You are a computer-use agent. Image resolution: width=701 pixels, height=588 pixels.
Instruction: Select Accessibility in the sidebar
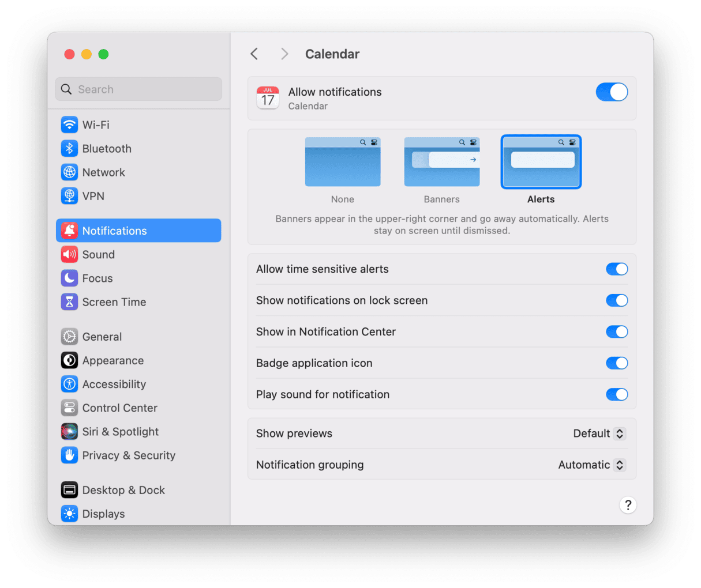114,385
